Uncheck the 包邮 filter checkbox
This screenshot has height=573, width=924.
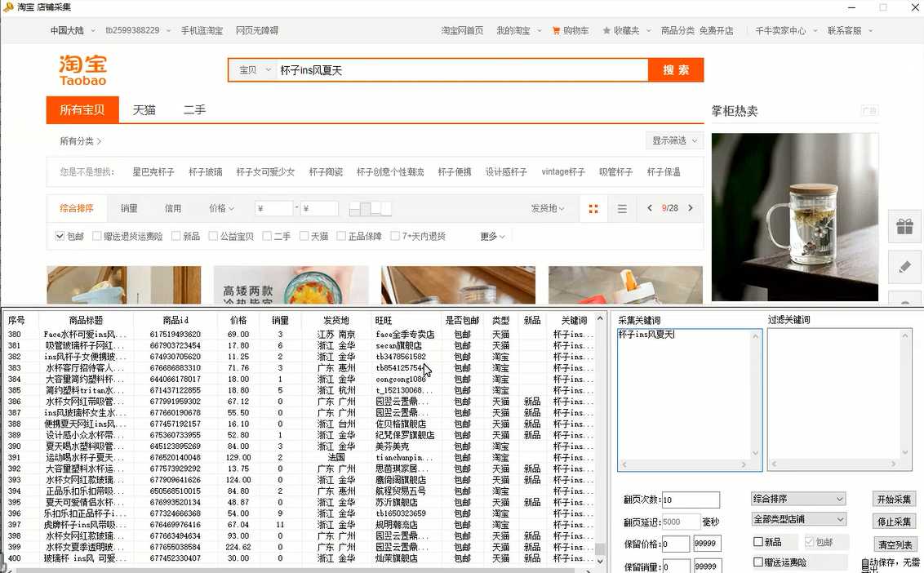60,236
